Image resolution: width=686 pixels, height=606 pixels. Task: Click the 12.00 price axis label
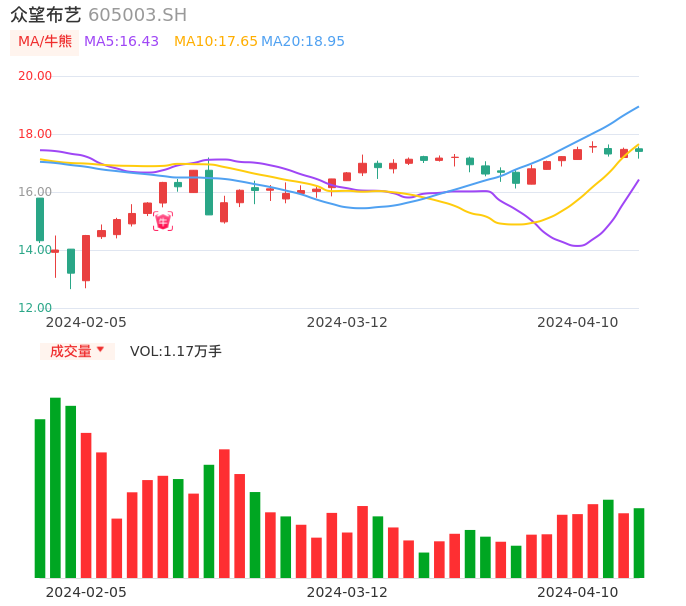pyautogui.click(x=35, y=308)
